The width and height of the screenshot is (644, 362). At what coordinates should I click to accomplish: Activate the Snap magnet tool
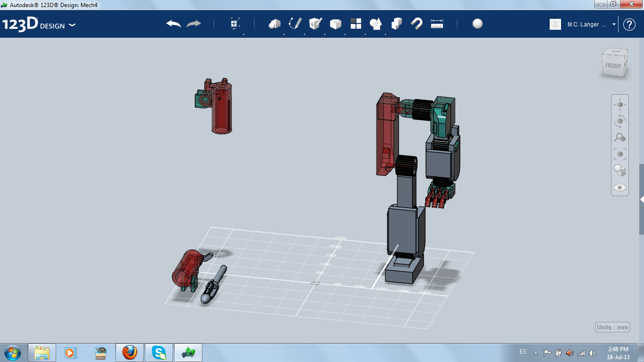pyautogui.click(x=416, y=24)
